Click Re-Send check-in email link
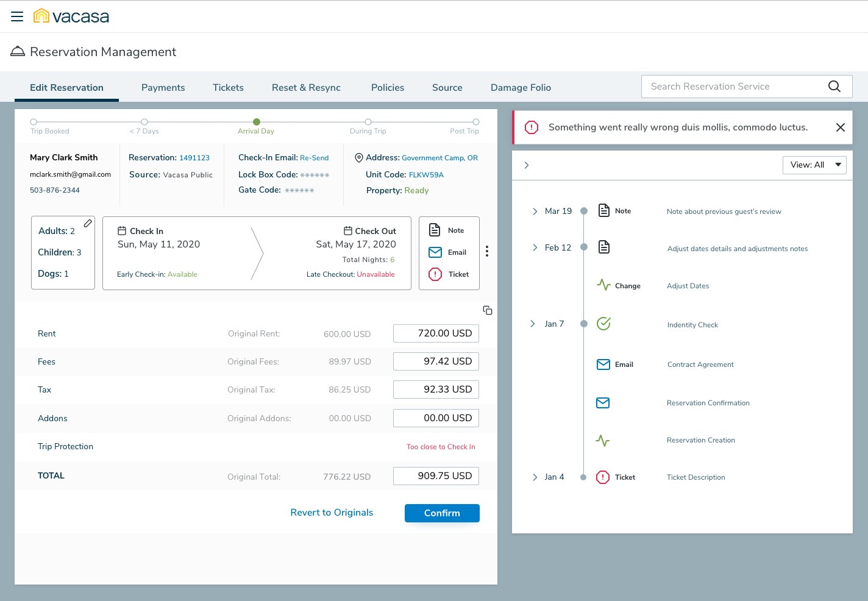This screenshot has width=868, height=601. 314,158
